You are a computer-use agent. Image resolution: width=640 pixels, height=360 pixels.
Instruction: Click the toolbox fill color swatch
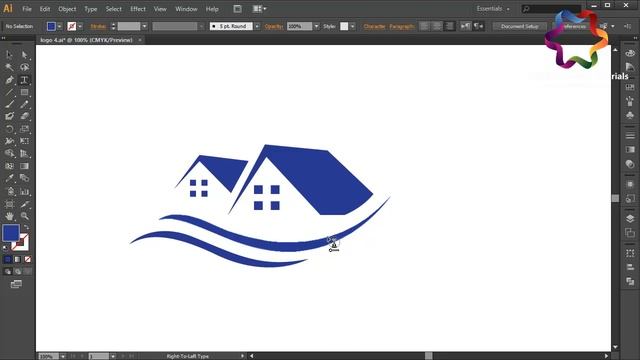(x=11, y=233)
